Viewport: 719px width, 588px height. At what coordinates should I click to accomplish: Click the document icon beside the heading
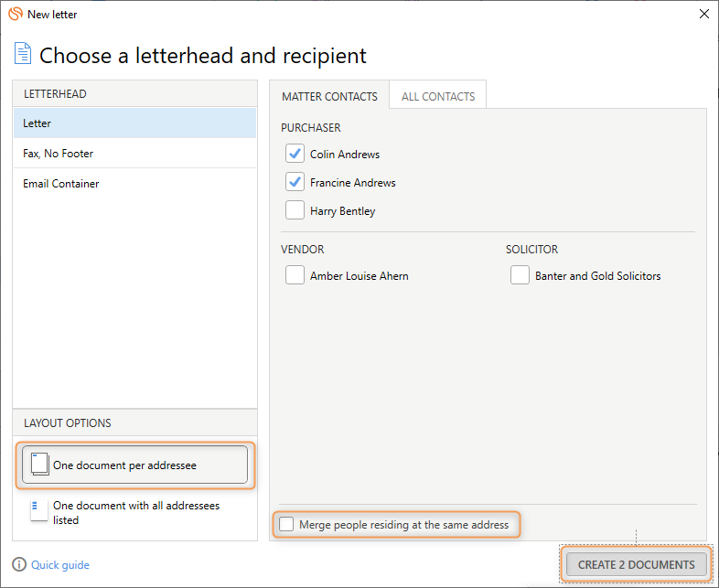[x=23, y=54]
